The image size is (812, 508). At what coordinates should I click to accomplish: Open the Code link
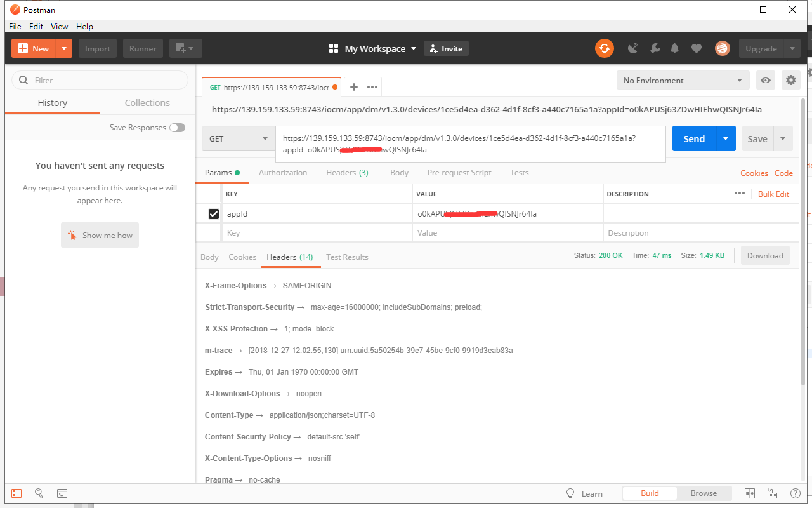tap(783, 173)
